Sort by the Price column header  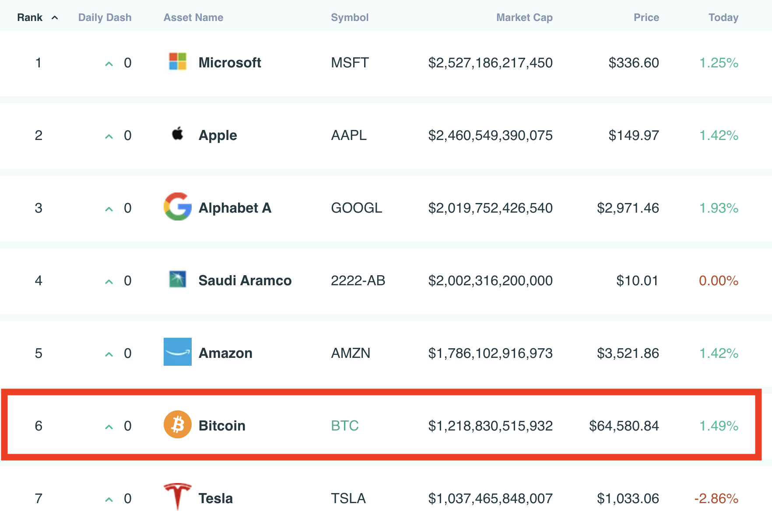click(646, 17)
